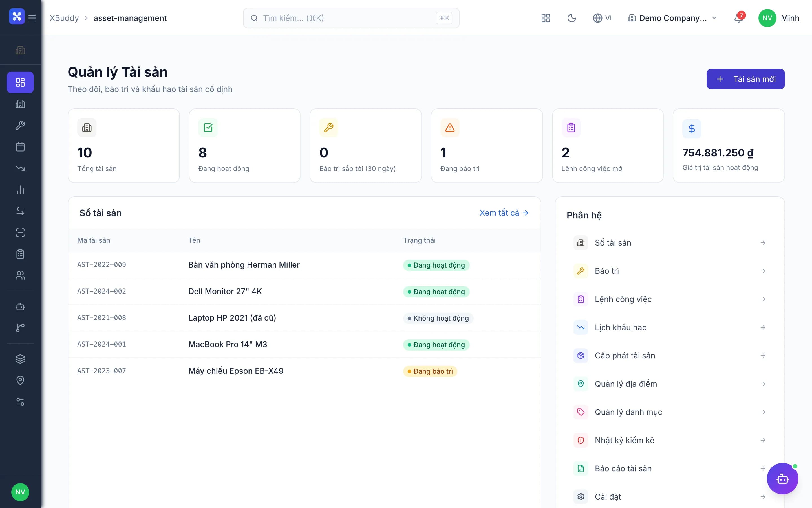
Task: Go to XBuddy breadcrumb link
Action: (64, 18)
